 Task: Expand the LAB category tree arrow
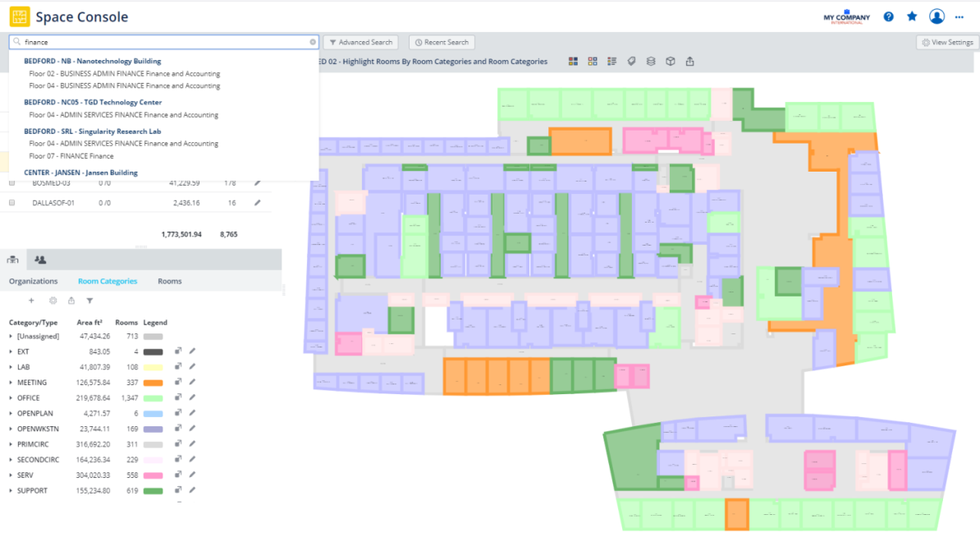pos(11,367)
